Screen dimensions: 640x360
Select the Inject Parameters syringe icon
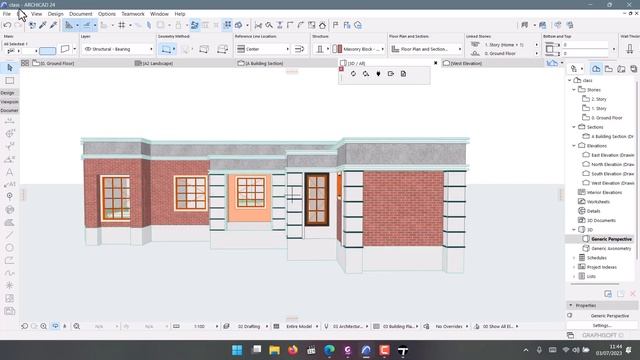53,25
